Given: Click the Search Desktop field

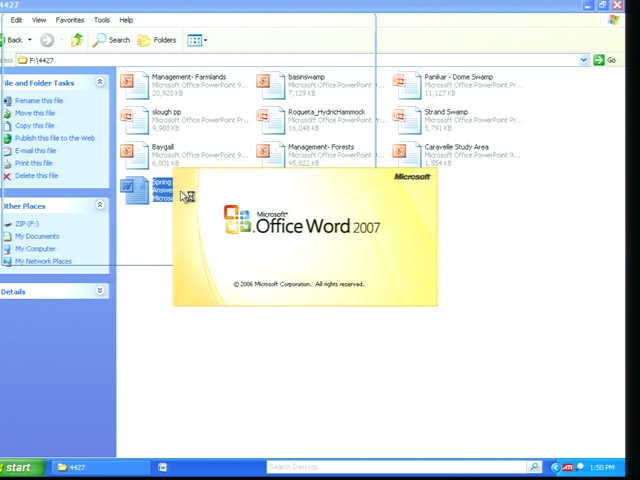Looking at the screenshot, I should [x=396, y=467].
